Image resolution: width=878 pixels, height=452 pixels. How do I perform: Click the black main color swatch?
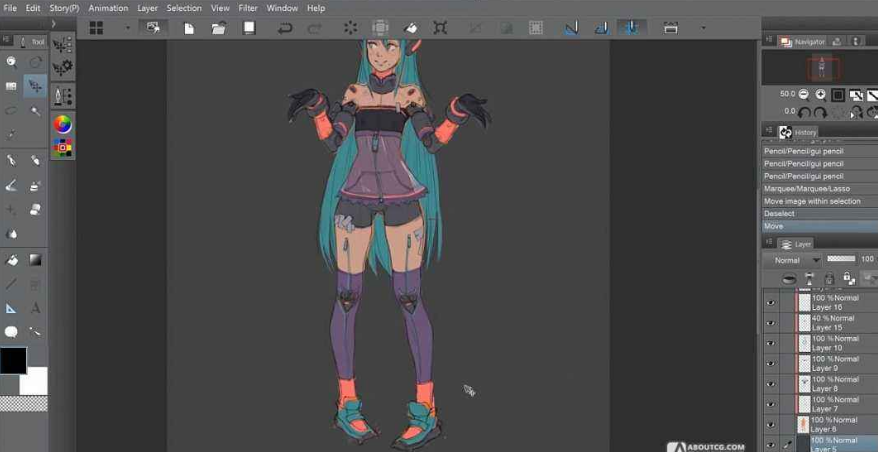point(13,361)
